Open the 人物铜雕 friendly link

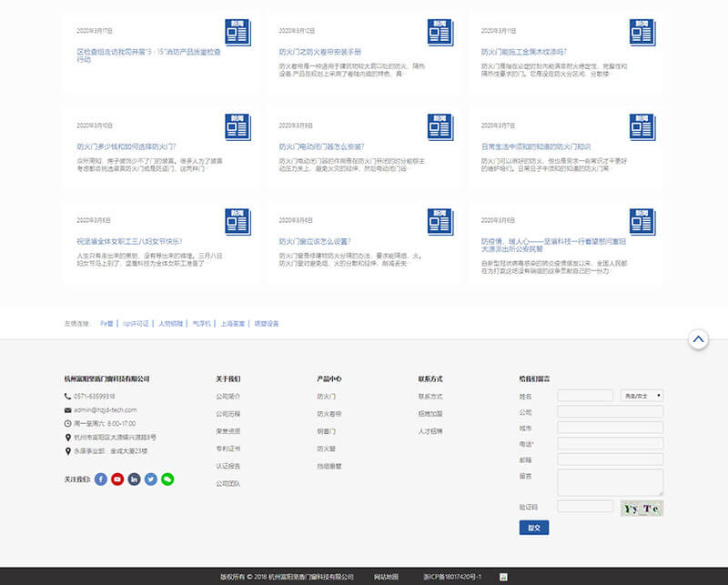coord(170,324)
